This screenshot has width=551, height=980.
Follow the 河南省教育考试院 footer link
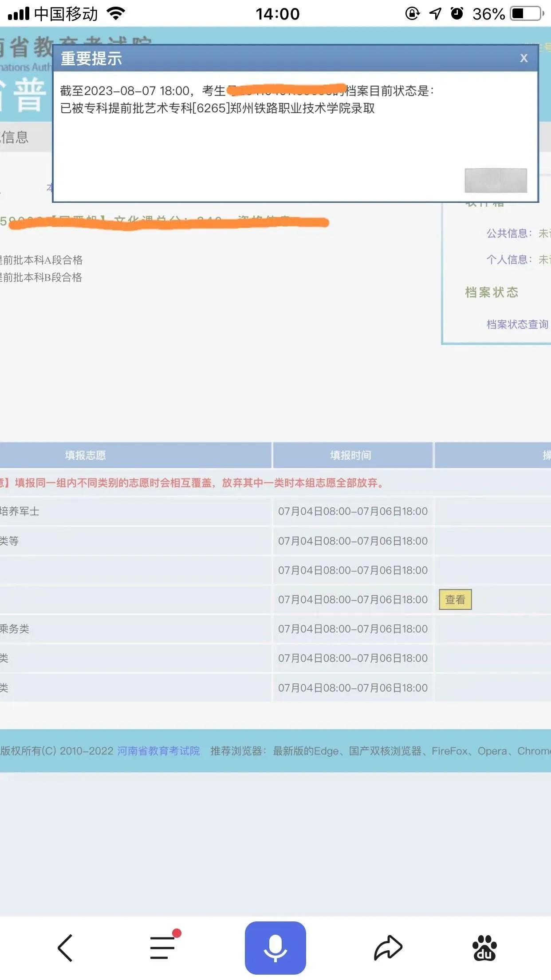[x=158, y=751]
